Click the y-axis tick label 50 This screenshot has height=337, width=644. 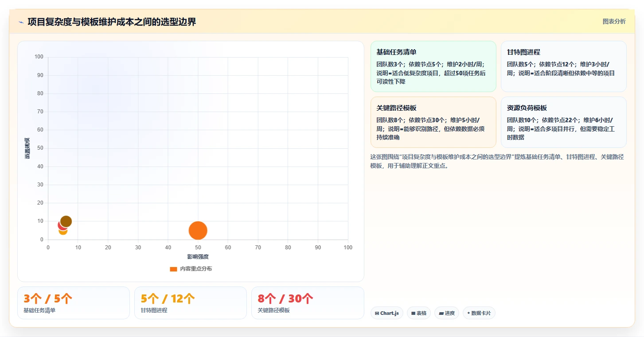(x=40, y=148)
